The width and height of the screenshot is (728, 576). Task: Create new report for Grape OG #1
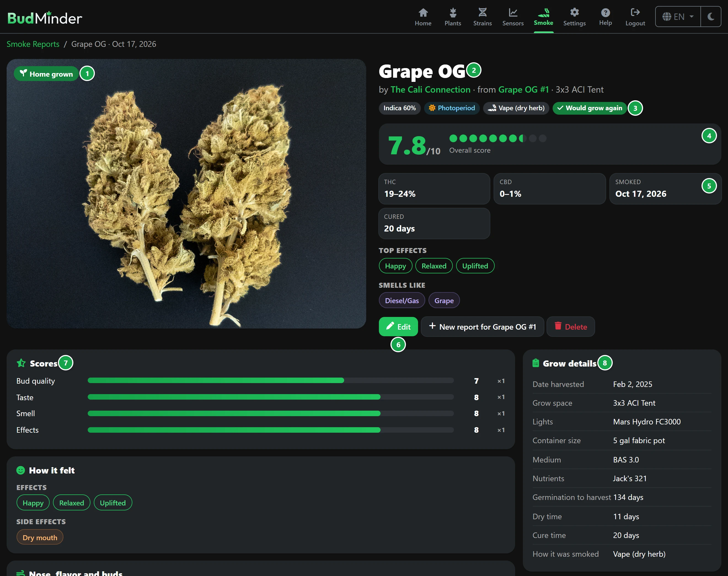pyautogui.click(x=482, y=326)
